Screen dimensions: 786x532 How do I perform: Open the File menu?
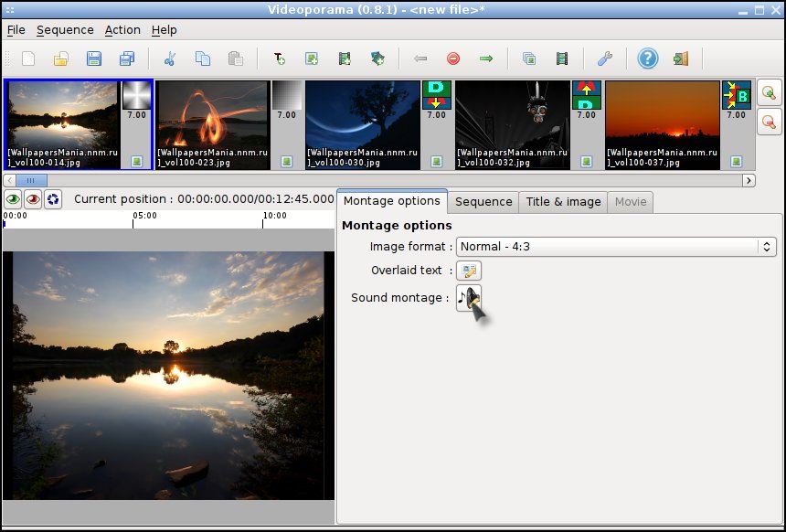tap(16, 30)
